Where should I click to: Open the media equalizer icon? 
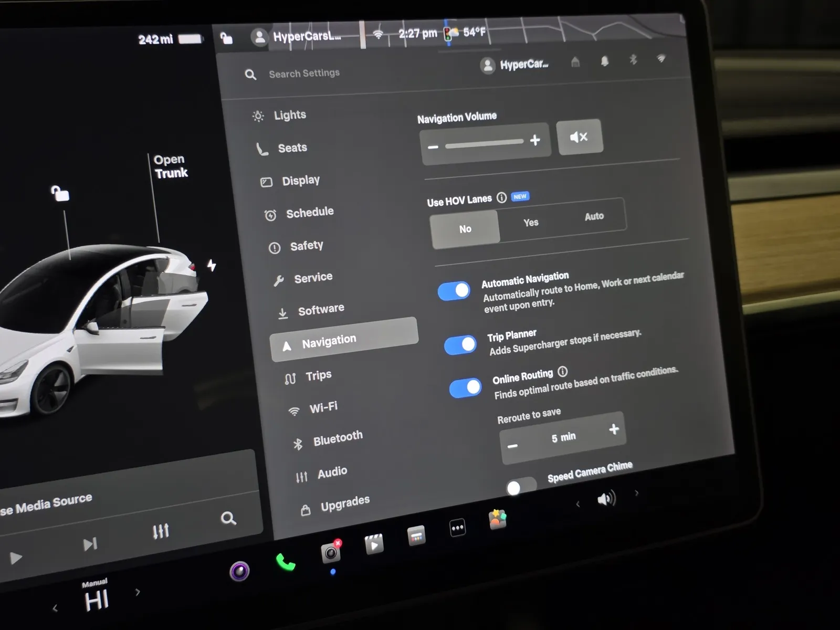tap(161, 531)
